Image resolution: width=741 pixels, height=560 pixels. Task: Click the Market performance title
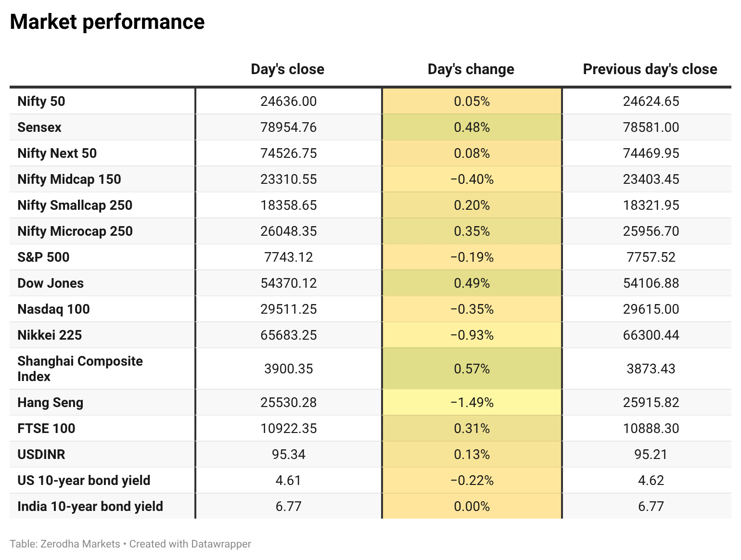(107, 22)
